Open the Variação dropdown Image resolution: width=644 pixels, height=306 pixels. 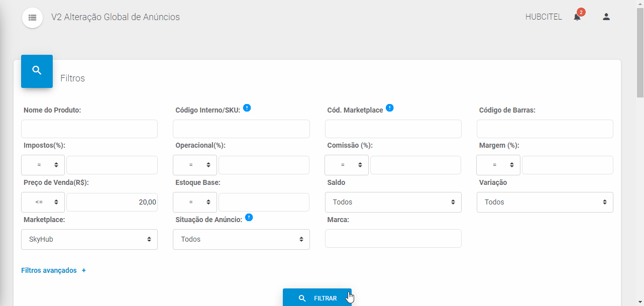click(x=545, y=202)
